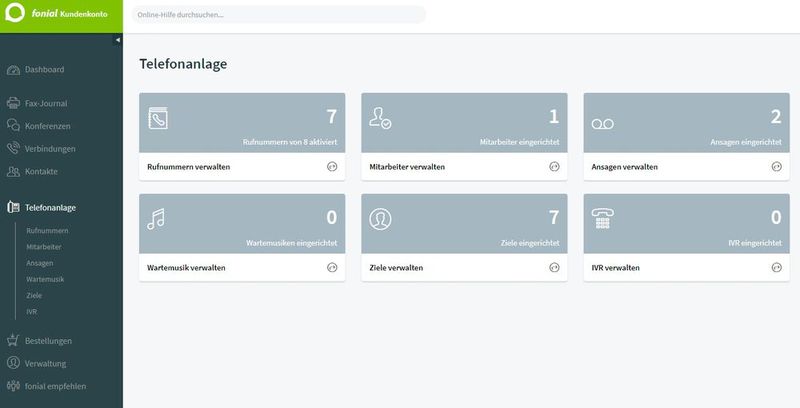Click the arrow icon next to Wartemusik verwalten
Screen dimensions: 800x408
click(332, 267)
